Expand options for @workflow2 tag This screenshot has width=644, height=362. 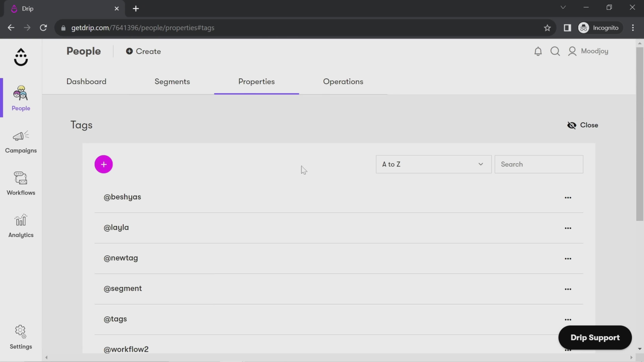pos(568,349)
